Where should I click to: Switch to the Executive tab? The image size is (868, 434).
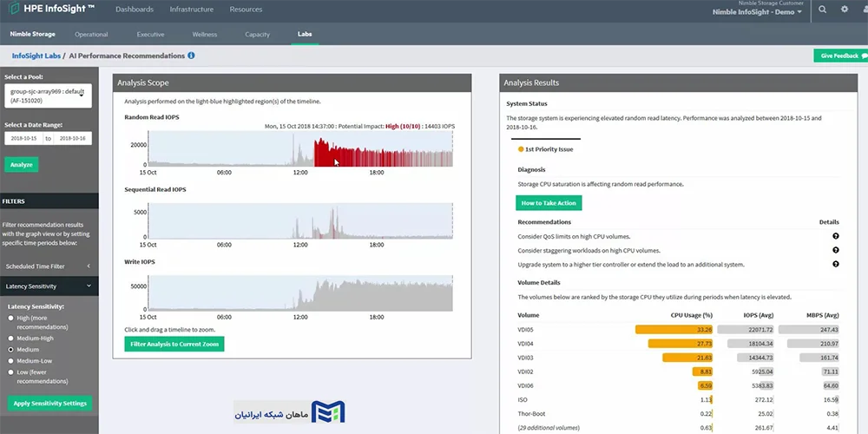150,35
